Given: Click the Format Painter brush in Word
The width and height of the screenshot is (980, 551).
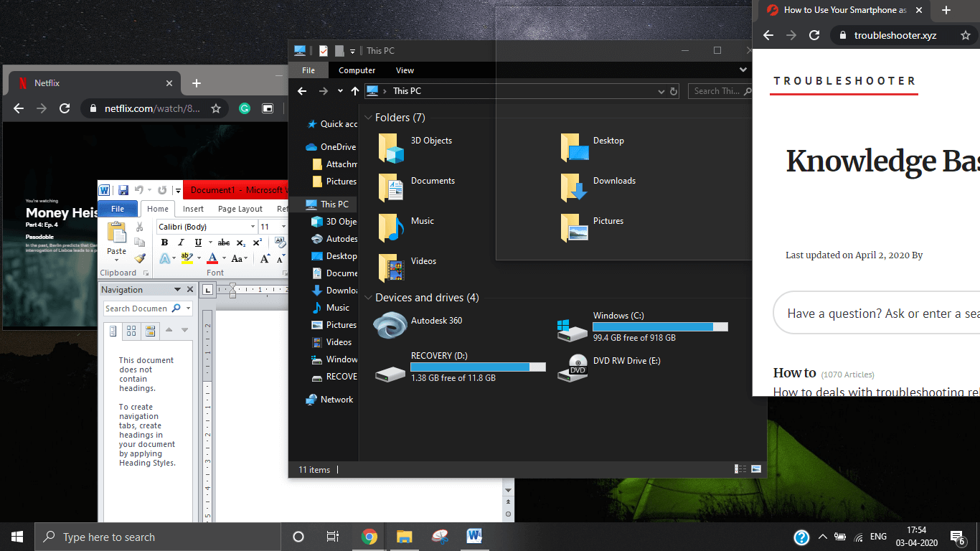Looking at the screenshot, I should pyautogui.click(x=140, y=258).
